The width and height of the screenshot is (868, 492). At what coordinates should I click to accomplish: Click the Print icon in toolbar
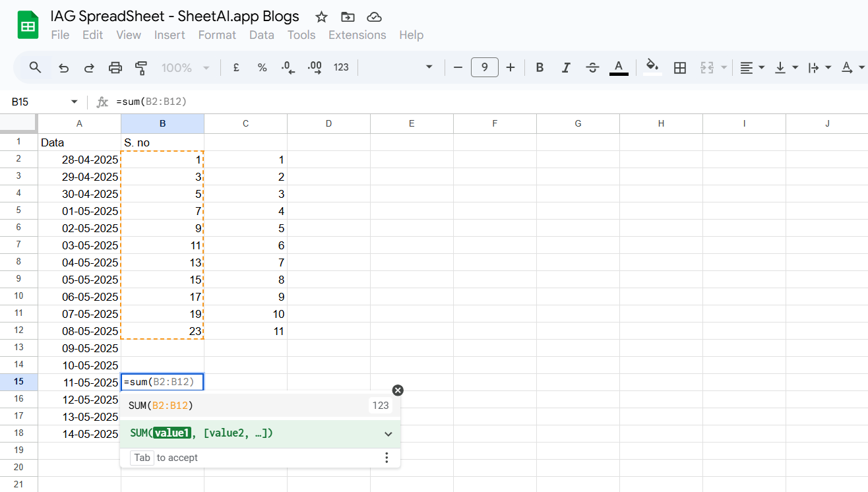(x=115, y=67)
